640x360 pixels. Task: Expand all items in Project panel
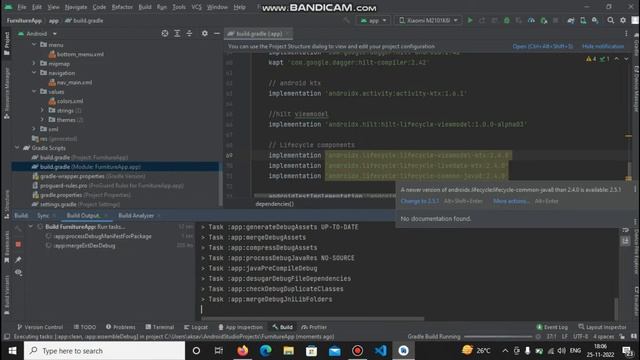177,33
